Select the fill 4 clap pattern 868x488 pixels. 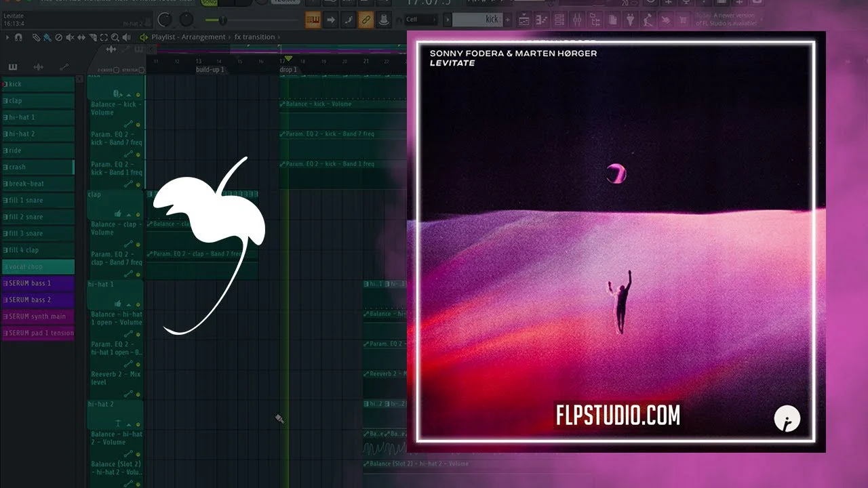(38, 250)
